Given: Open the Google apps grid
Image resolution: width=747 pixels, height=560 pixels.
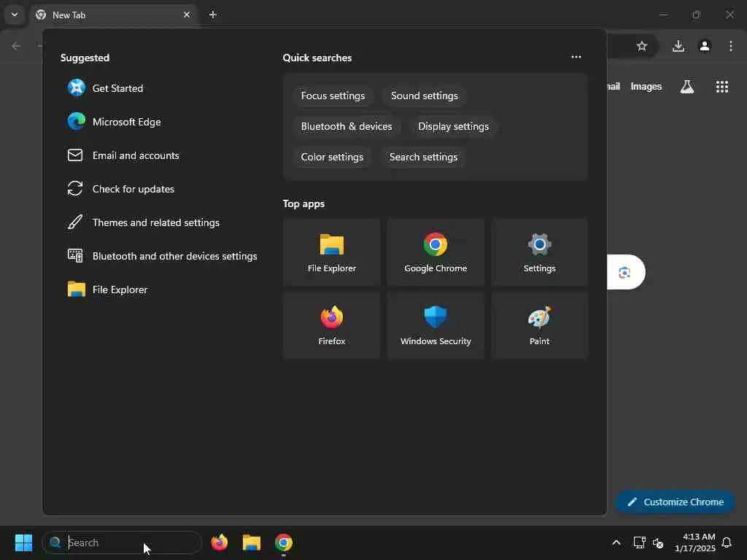Looking at the screenshot, I should coord(721,87).
